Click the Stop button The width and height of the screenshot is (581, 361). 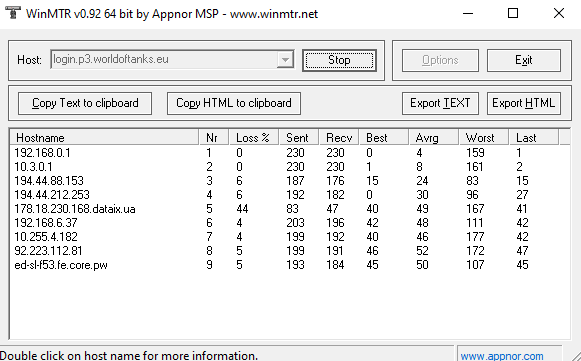click(x=339, y=60)
